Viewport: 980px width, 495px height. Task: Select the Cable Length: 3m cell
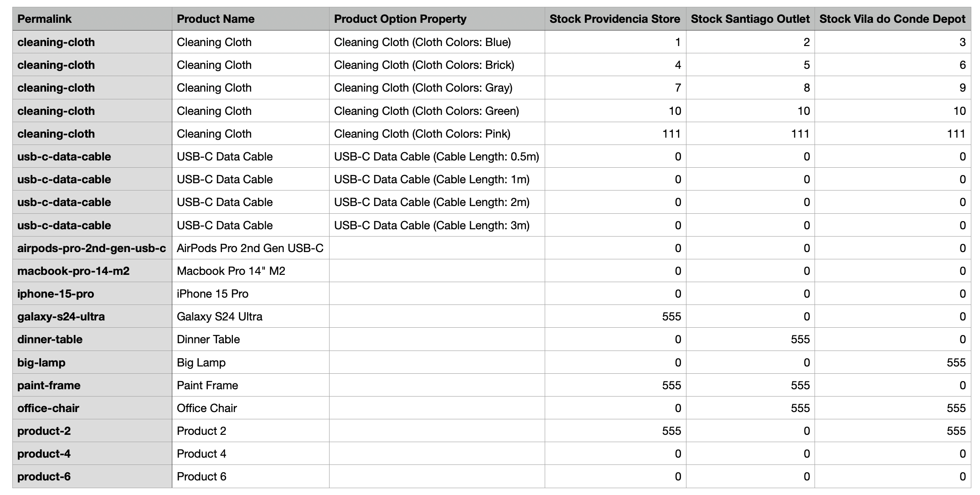pos(437,225)
